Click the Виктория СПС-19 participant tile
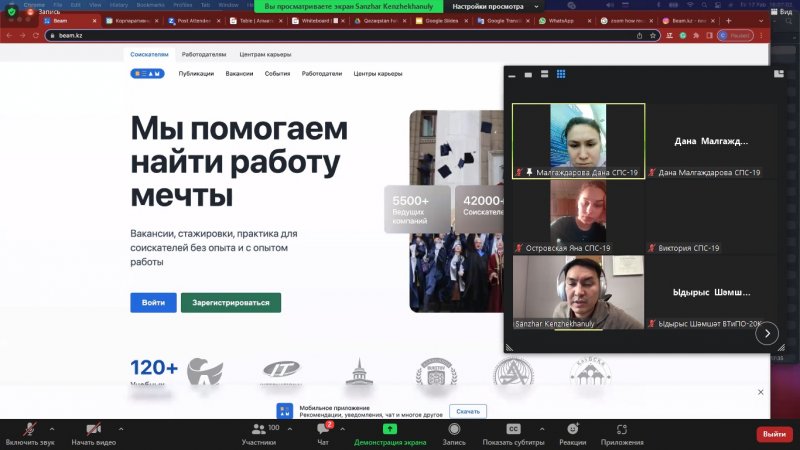 [x=711, y=217]
